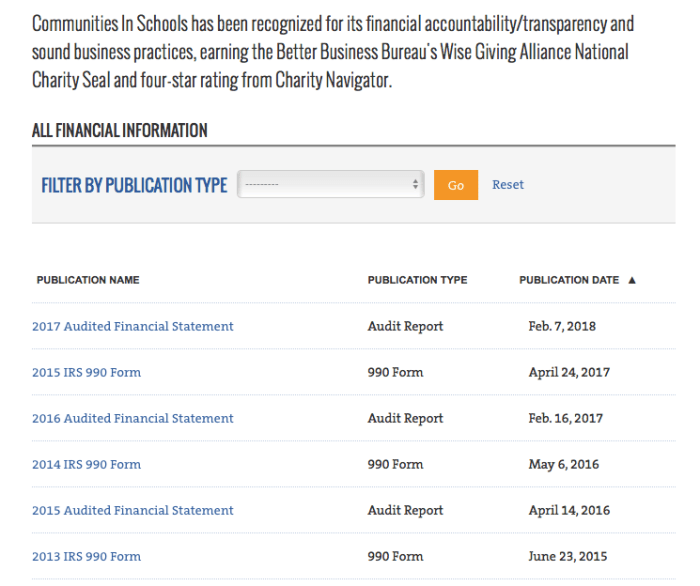Click the Reset filter link
The width and height of the screenshot is (700, 586).
click(507, 185)
